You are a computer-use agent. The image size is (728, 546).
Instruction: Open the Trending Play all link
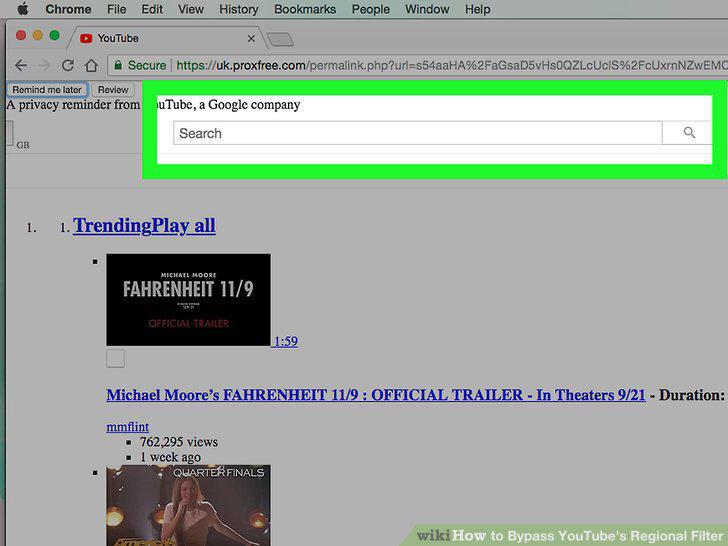coord(144,226)
